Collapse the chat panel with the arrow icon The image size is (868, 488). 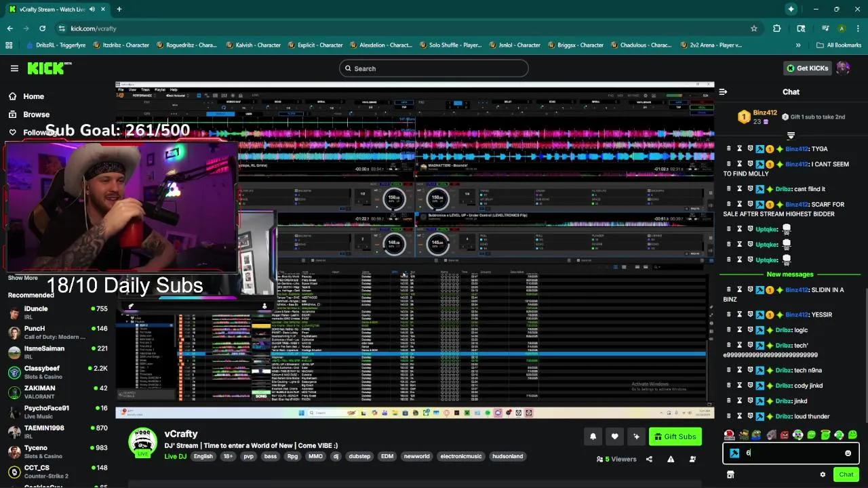(x=723, y=91)
